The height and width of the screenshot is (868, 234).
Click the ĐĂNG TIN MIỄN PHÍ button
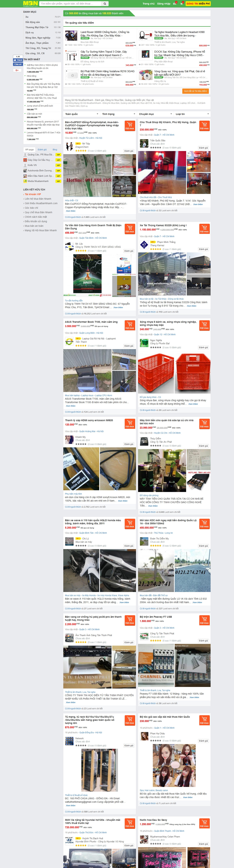pyautogui.click(x=198, y=4)
